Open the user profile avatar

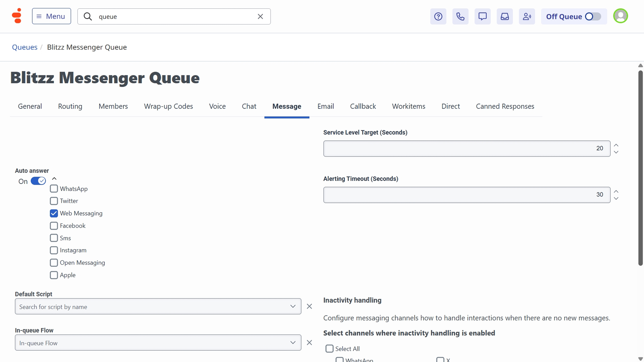pyautogui.click(x=620, y=16)
